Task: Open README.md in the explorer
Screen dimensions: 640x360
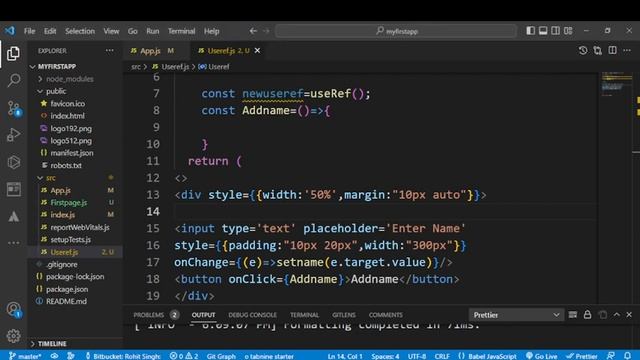Action: pyautogui.click(x=66, y=301)
